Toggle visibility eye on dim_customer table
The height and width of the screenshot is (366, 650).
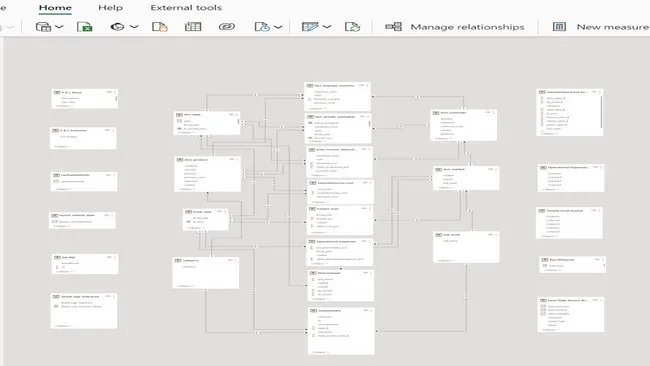(x=488, y=112)
